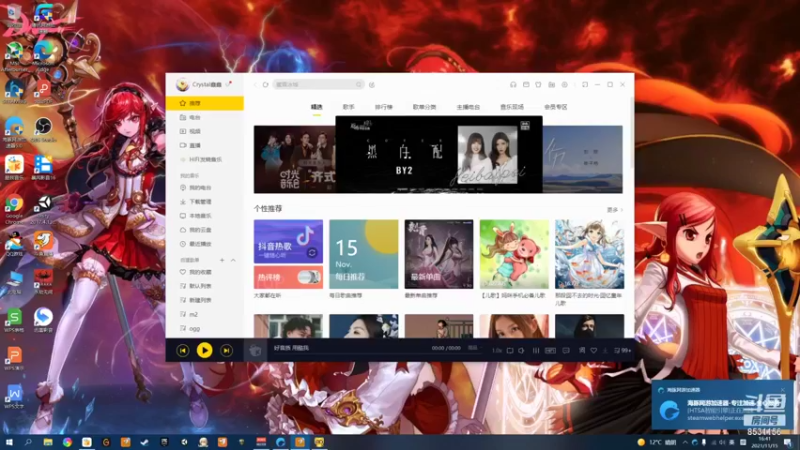Screen dimensions: 800x450
Task: Switch to the 会员专区 tab
Action: pos(556,107)
